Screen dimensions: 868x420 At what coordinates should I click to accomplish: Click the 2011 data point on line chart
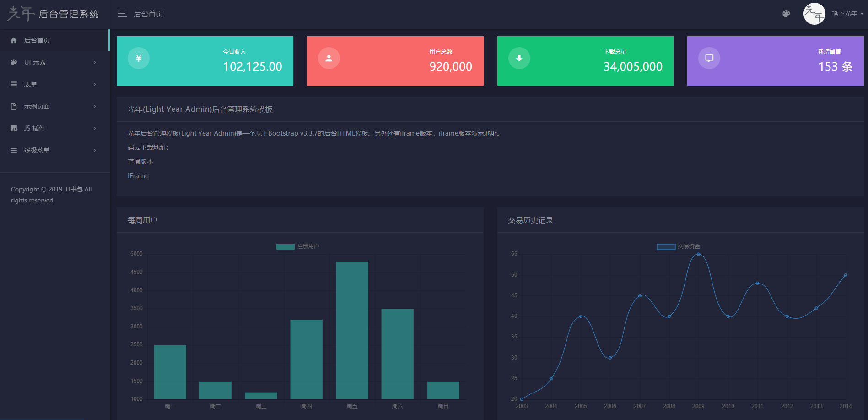757,283
